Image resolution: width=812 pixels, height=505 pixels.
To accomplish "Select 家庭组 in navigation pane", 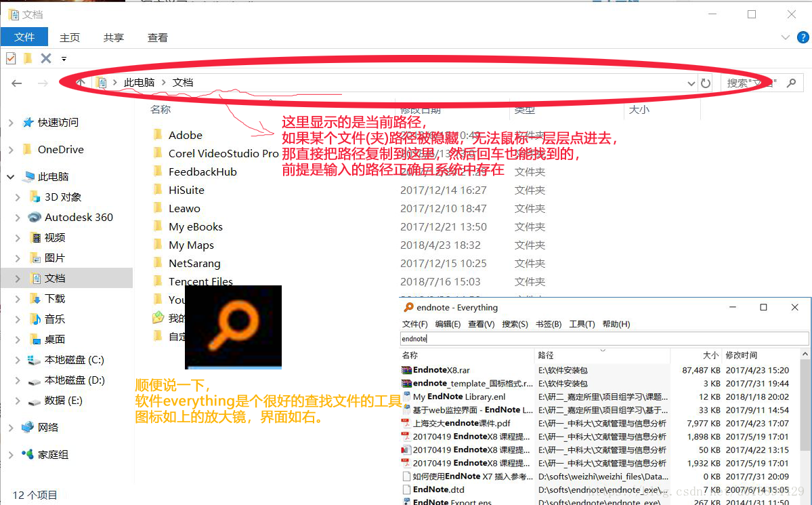I will 53,455.
